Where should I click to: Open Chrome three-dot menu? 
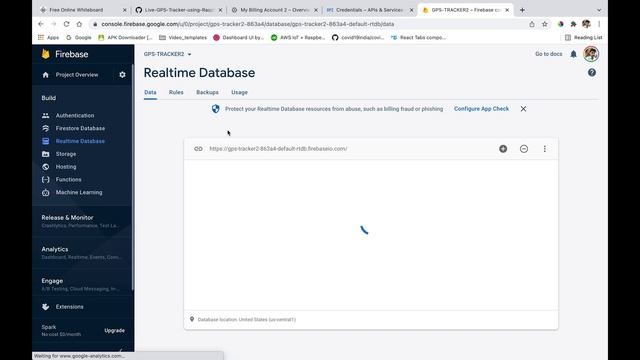click(x=599, y=24)
